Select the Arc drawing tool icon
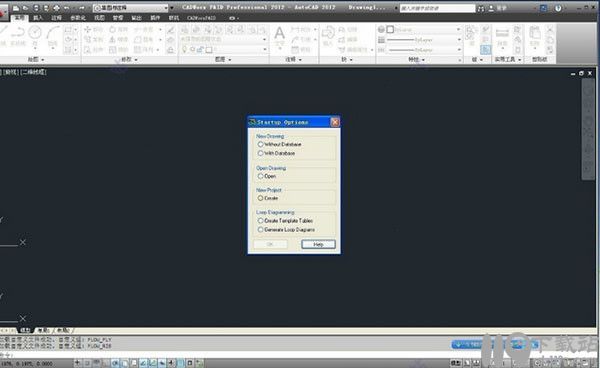 [53, 33]
